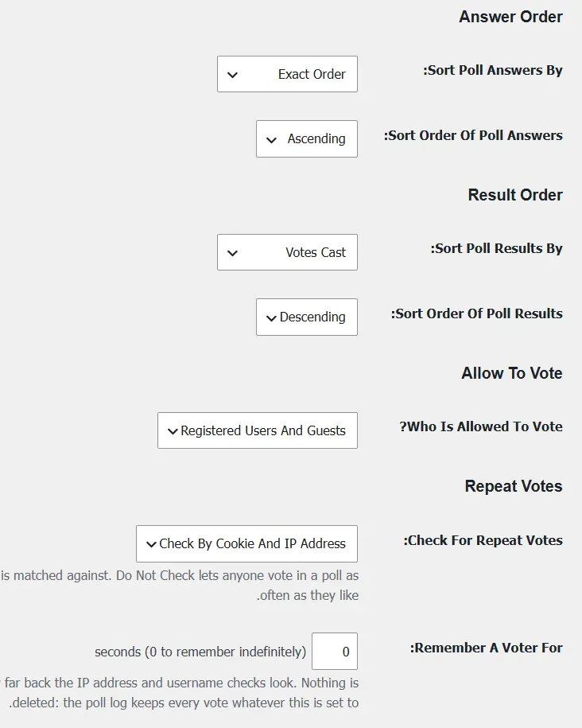Click chevron beside Registered Users And Guests
This screenshot has height=728, width=582.
(173, 431)
